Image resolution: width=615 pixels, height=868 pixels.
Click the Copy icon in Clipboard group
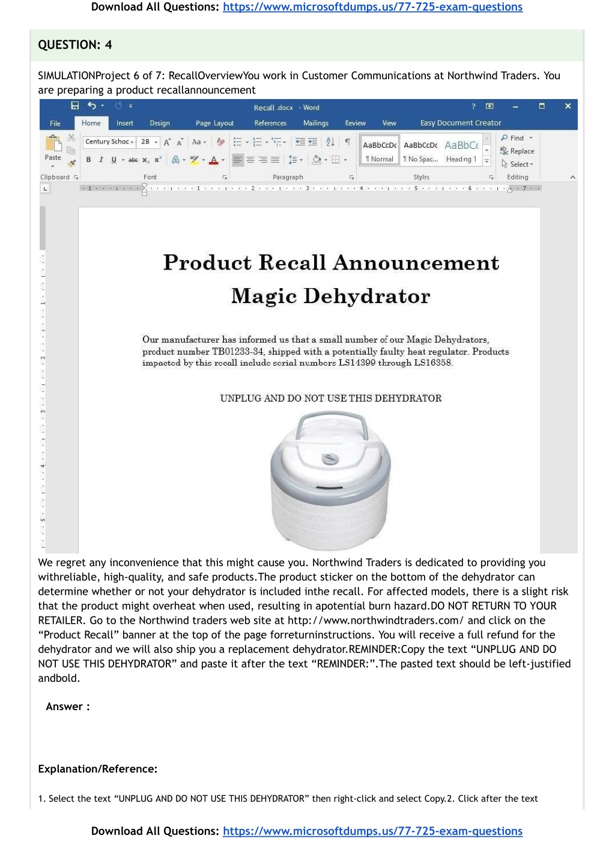[71, 150]
